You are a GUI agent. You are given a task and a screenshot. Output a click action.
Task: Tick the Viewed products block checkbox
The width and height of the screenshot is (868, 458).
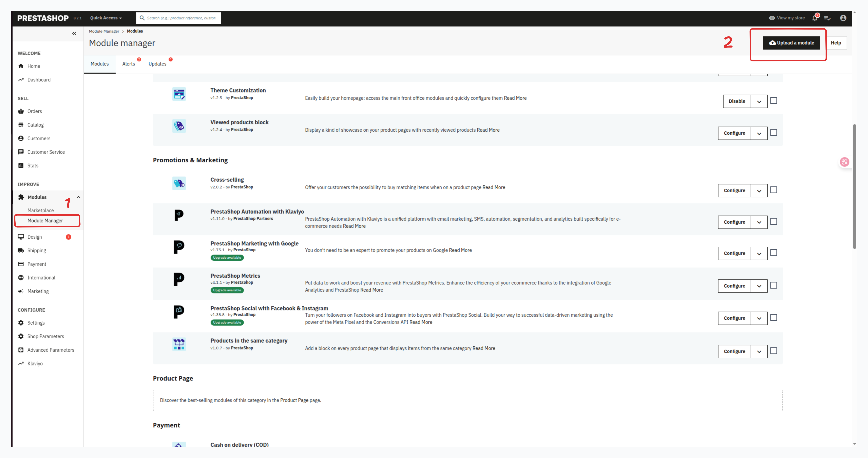774,133
